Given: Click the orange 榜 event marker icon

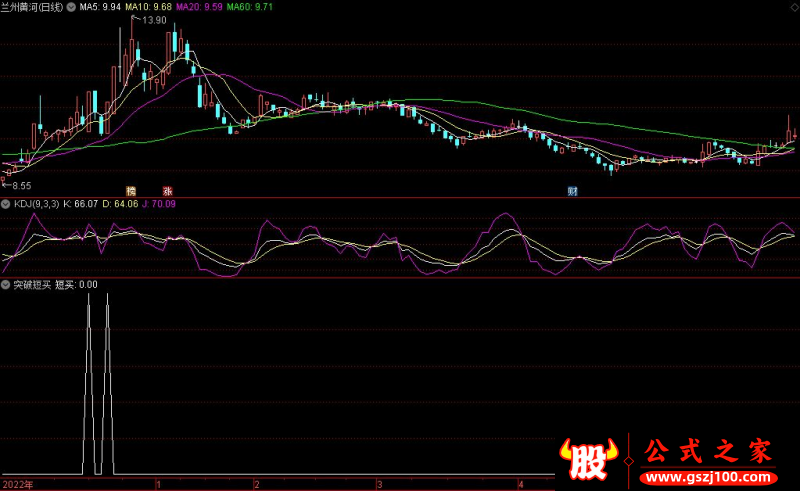Looking at the screenshot, I should pyautogui.click(x=130, y=190).
